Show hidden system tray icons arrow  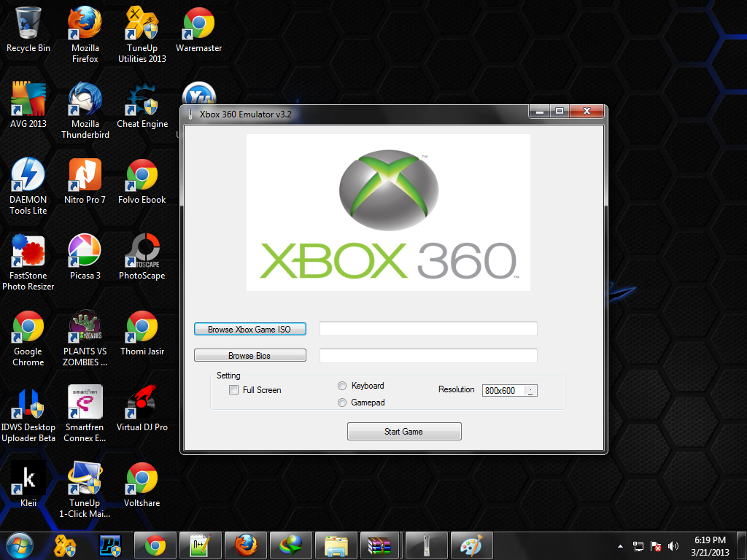pos(620,545)
